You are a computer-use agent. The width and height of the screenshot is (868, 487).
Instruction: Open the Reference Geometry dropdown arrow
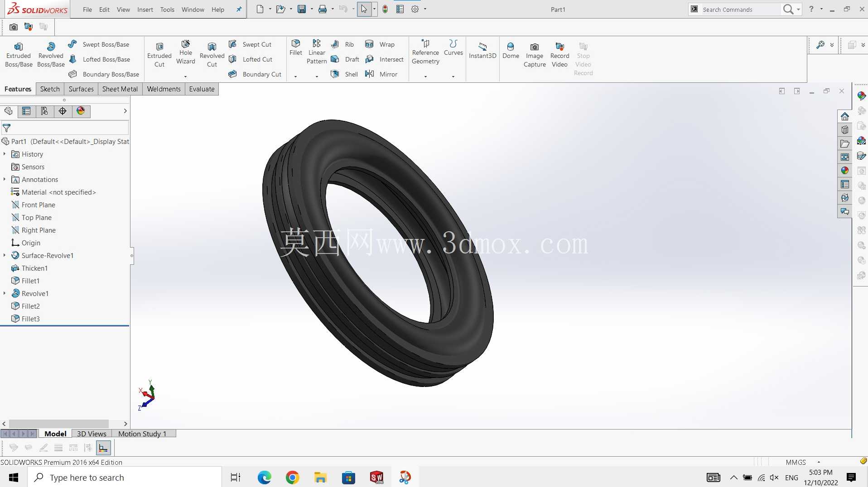point(425,76)
